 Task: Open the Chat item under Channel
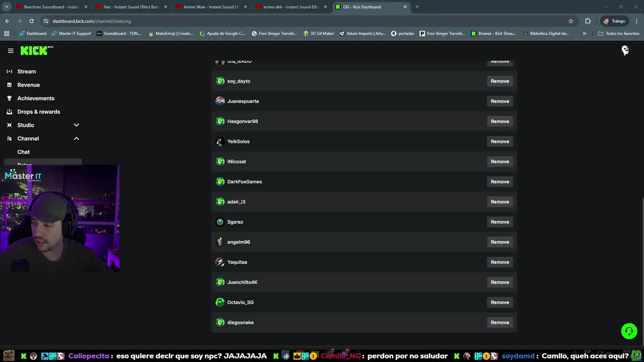click(x=24, y=152)
